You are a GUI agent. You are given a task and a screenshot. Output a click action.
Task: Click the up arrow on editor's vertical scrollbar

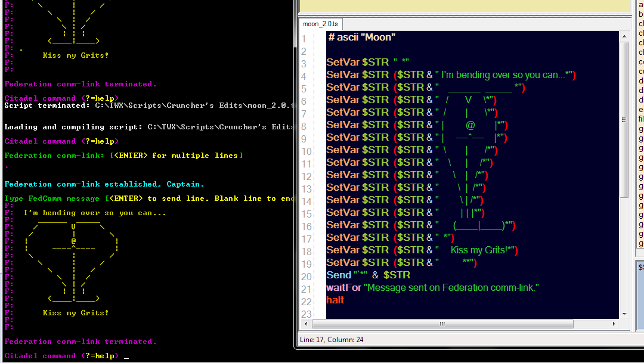click(x=625, y=36)
